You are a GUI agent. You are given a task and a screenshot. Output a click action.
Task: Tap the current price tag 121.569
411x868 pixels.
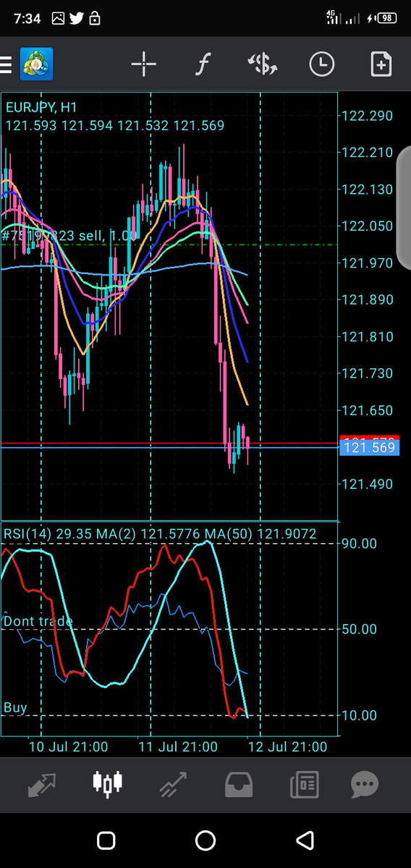point(368,448)
